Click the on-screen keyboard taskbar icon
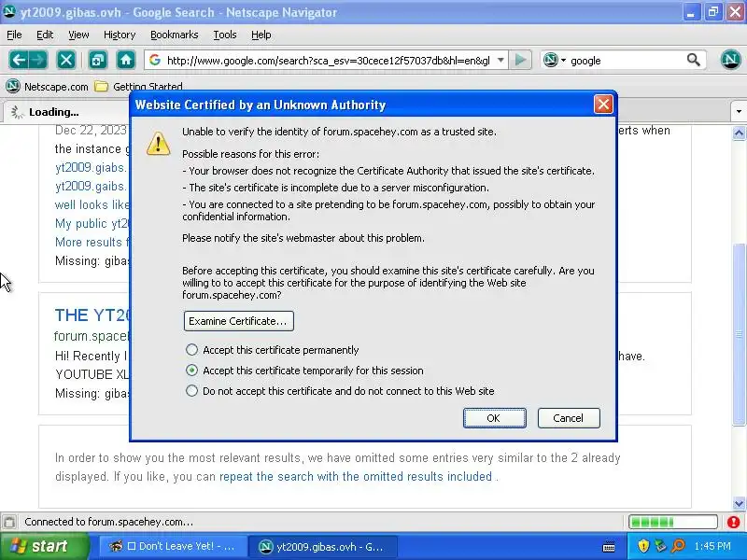Viewport: 747px width, 560px height. 609,547
